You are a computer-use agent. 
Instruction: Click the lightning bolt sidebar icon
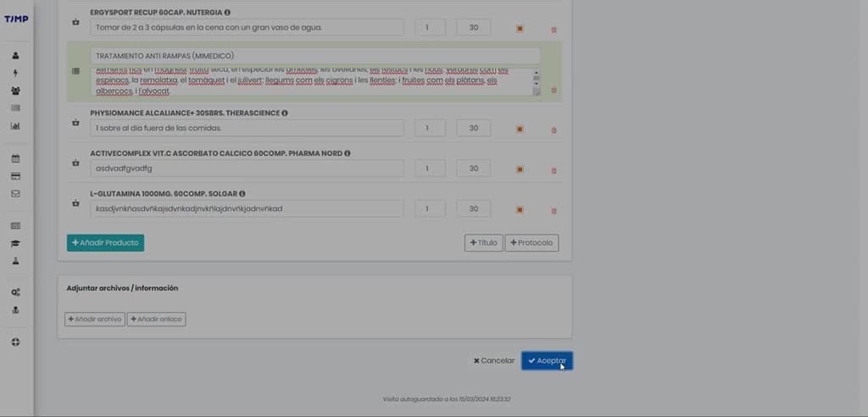coord(15,73)
